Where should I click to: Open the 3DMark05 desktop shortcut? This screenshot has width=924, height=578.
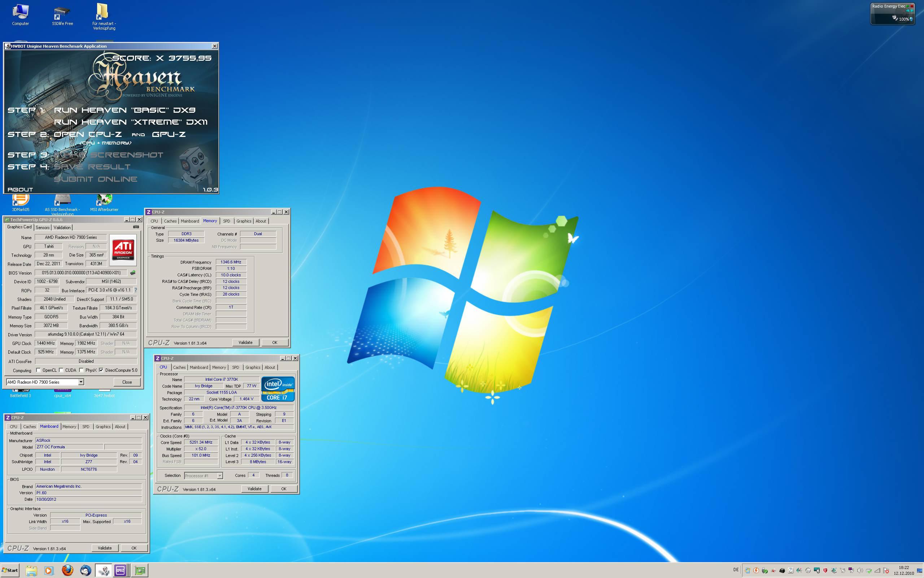tap(21, 203)
